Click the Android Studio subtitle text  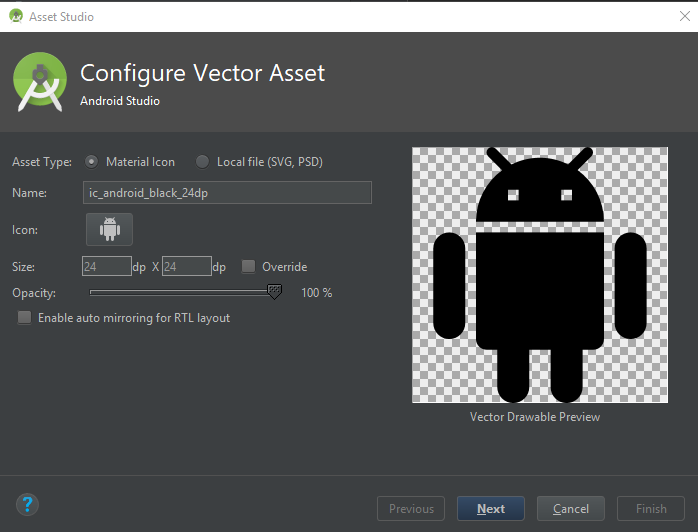coord(120,101)
